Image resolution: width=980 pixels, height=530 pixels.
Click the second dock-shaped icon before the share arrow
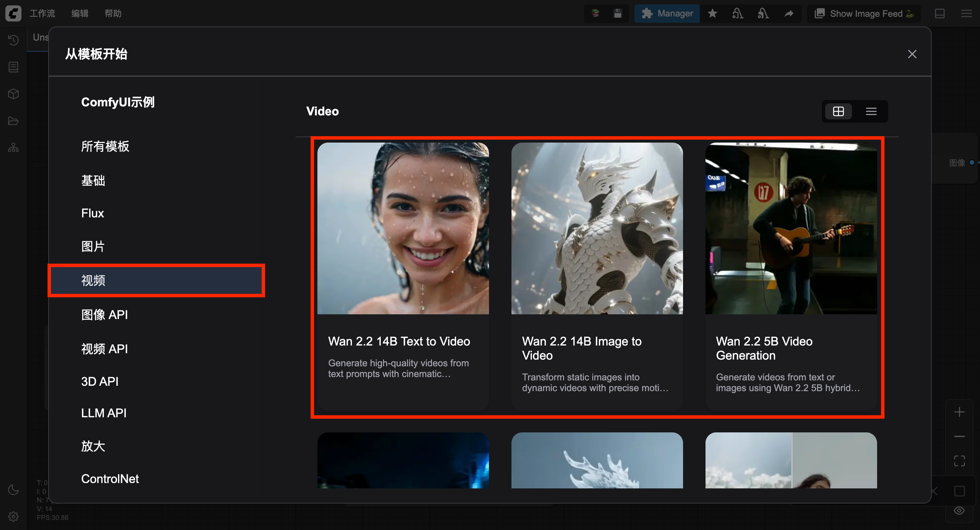(763, 13)
